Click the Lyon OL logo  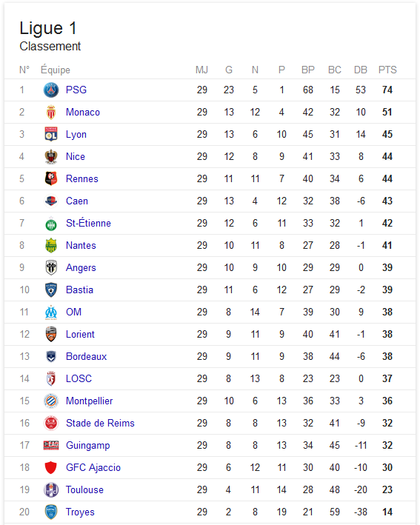pyautogui.click(x=51, y=134)
